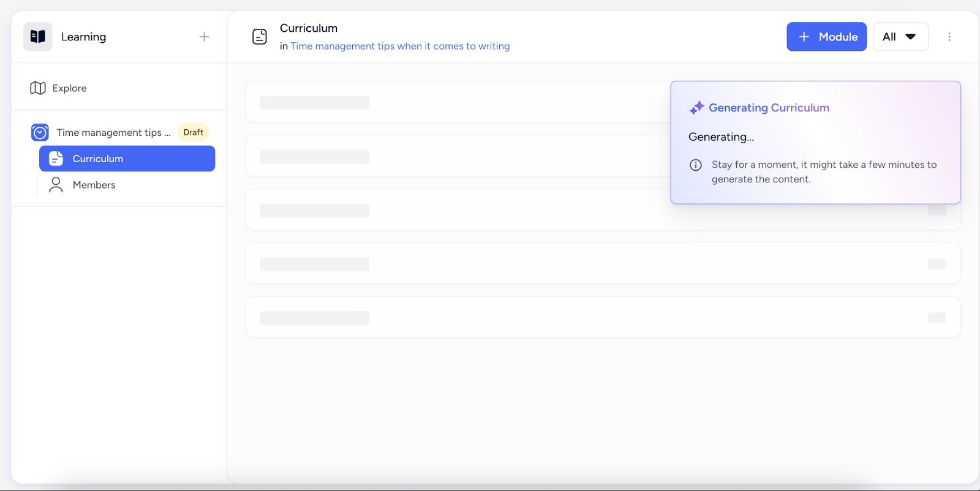Screen dimensions: 980x491
Task: Click the Curriculum page title
Action: coord(309,28)
